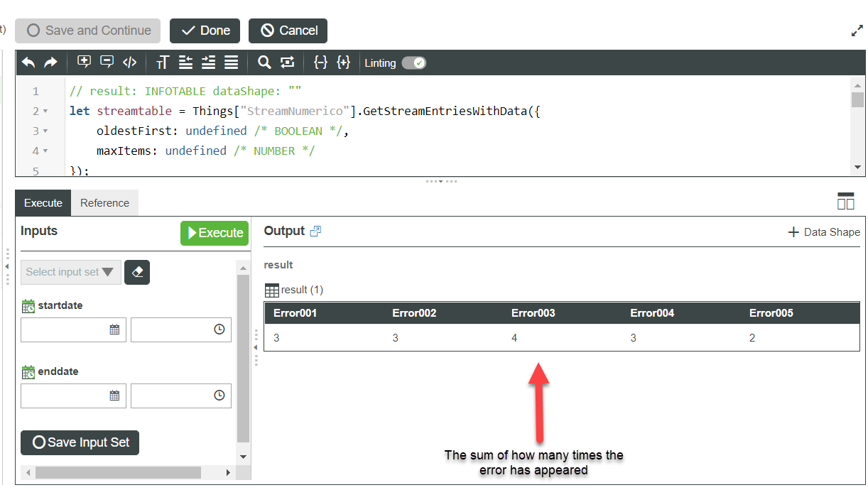Click the undo arrow in editor toolbar
This screenshot has width=868, height=490.
pyautogui.click(x=28, y=62)
